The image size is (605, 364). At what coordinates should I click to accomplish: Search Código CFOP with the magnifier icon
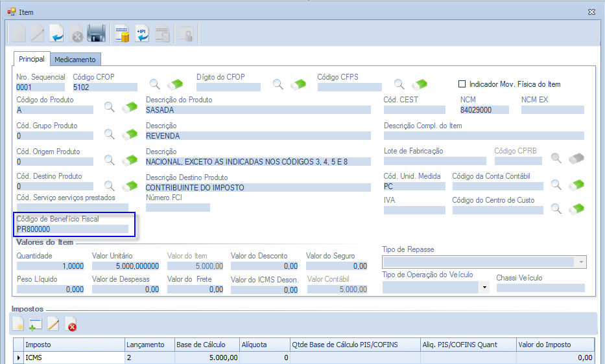point(155,84)
